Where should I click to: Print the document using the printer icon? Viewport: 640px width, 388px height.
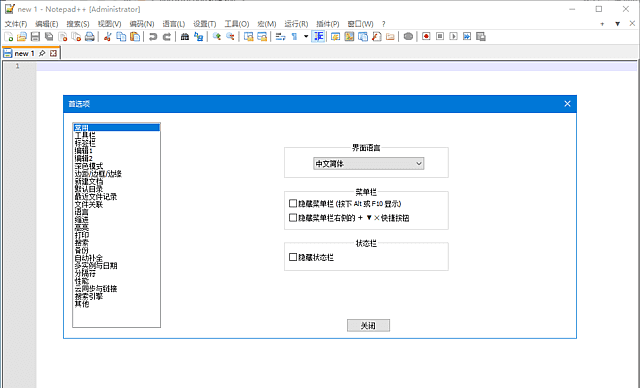pyautogui.click(x=90, y=37)
